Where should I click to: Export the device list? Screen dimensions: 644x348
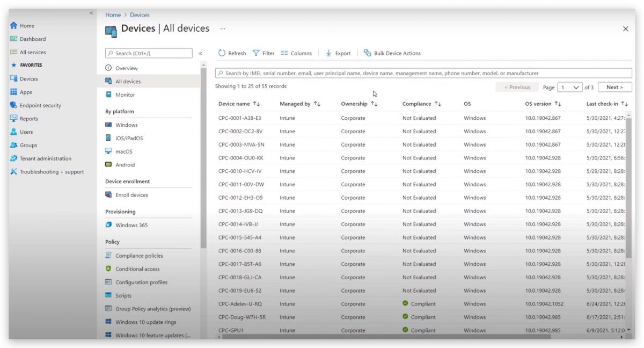338,53
